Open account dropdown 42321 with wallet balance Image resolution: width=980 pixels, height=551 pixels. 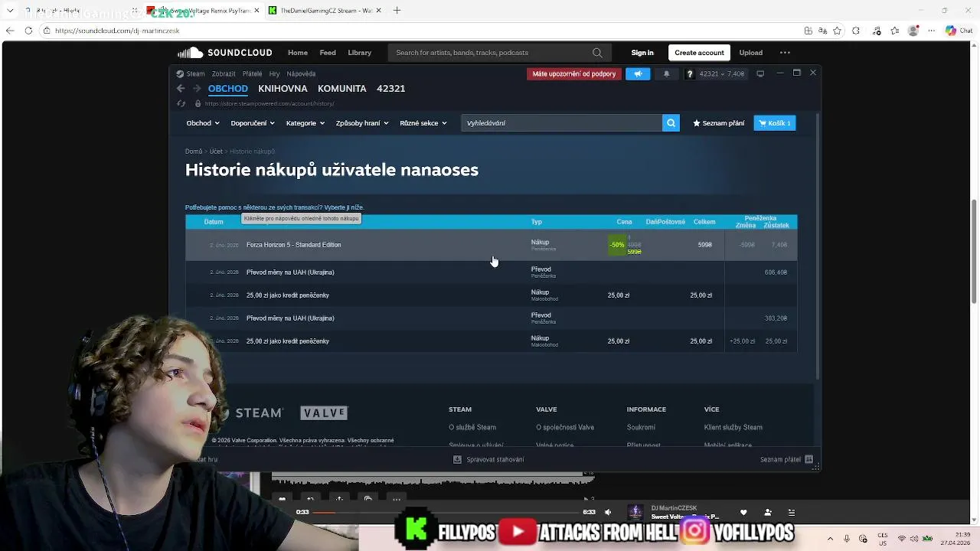pyautogui.click(x=721, y=73)
